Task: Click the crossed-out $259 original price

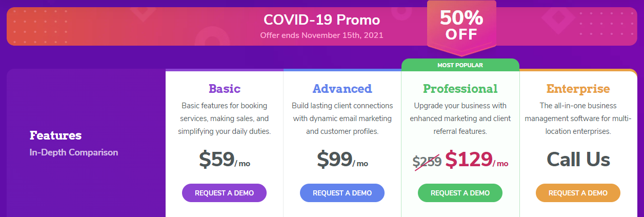Action: 427,161
